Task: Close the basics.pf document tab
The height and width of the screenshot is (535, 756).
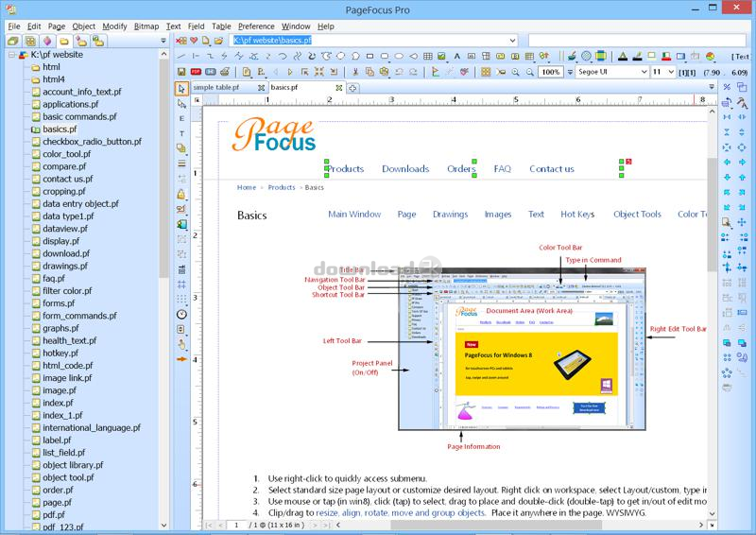Action: coord(339,88)
